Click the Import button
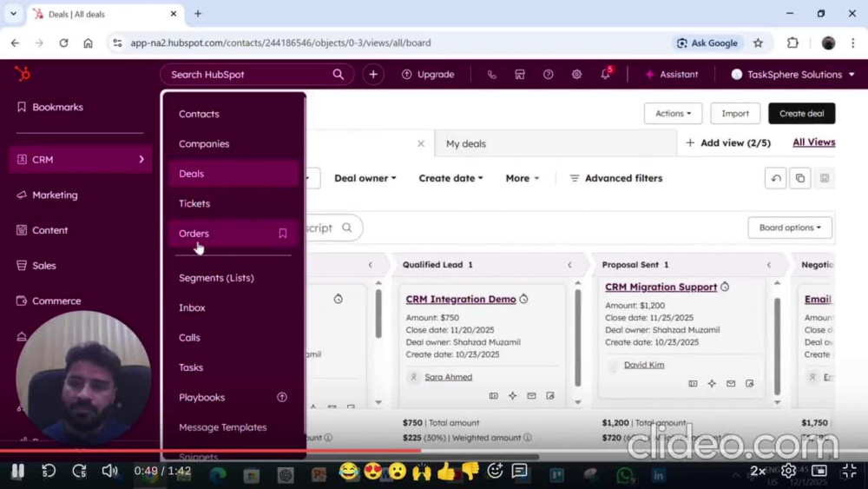 [x=735, y=114]
